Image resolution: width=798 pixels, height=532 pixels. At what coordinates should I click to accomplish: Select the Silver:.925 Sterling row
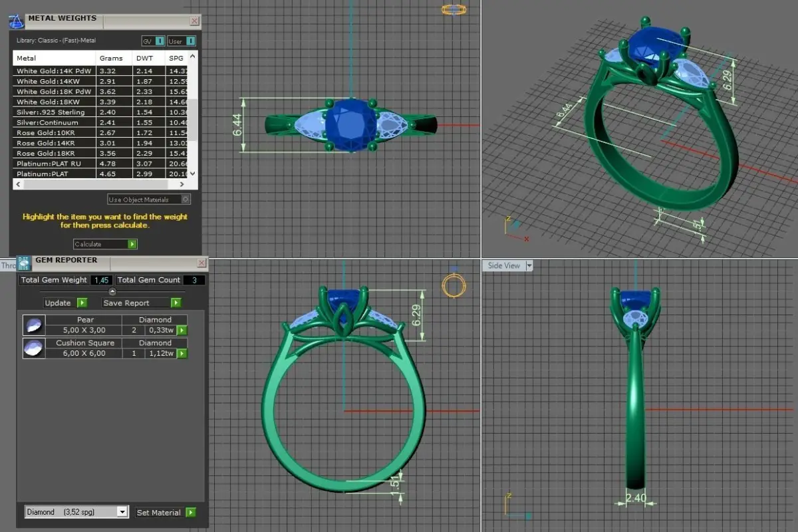101,112
